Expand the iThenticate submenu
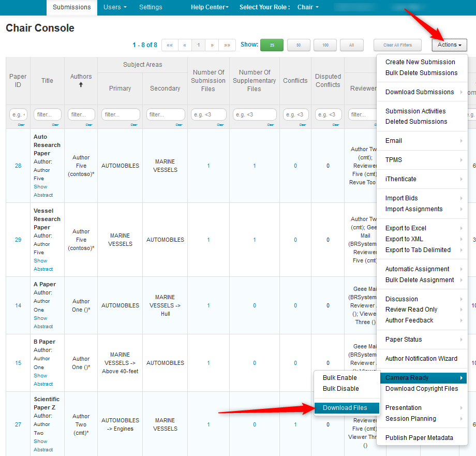This screenshot has height=456, width=476. (x=422, y=179)
